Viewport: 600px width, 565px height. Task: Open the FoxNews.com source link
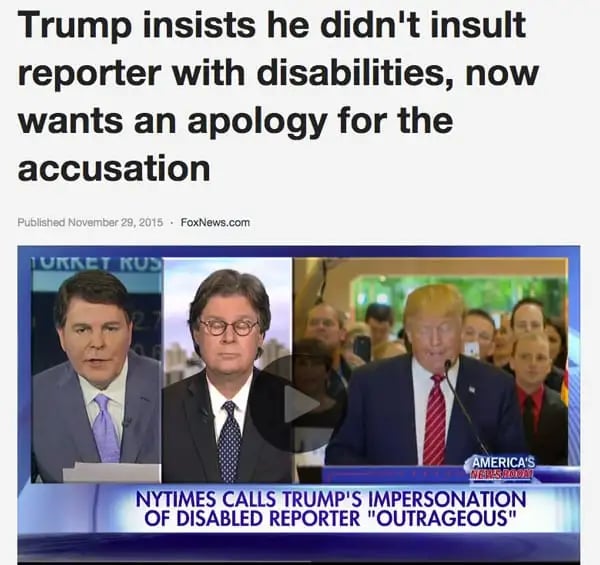(215, 222)
